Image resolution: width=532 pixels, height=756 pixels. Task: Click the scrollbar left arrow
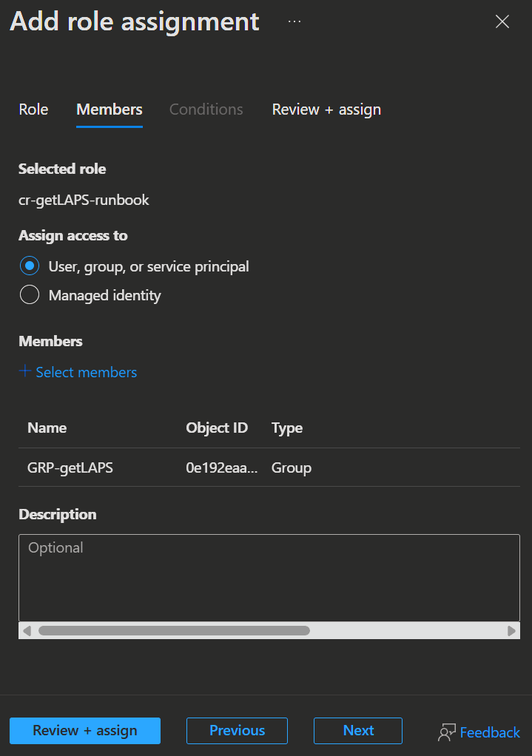(x=27, y=631)
